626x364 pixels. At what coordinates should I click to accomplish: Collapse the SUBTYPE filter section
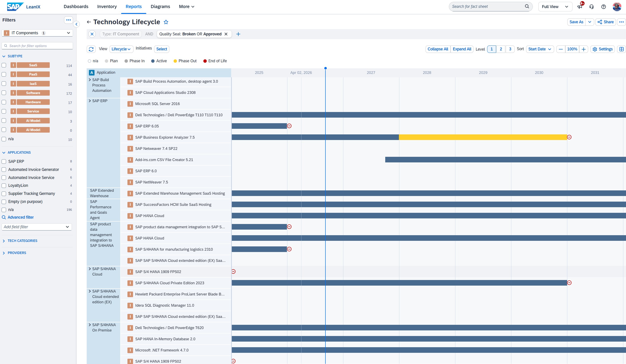point(4,56)
